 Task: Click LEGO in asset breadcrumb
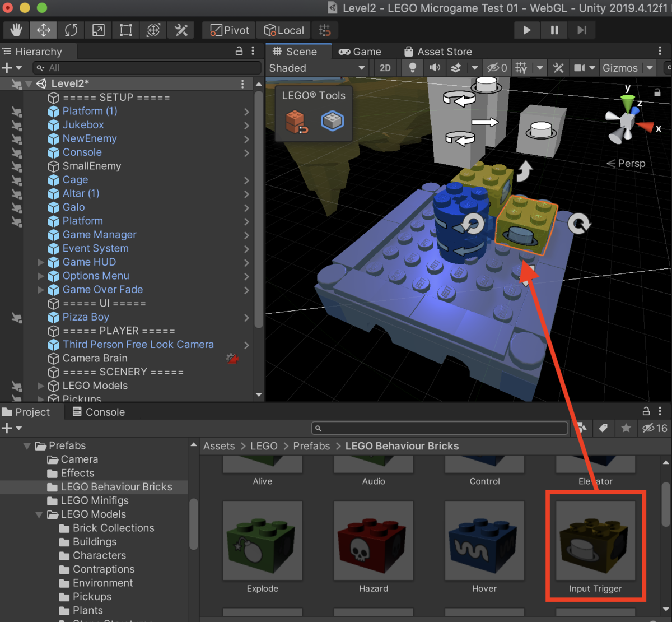[264, 446]
